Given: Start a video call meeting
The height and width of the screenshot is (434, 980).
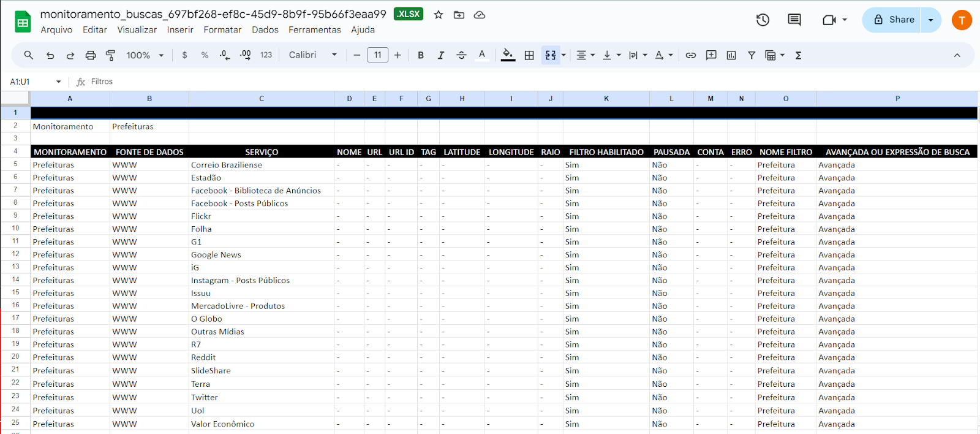Looking at the screenshot, I should 834,20.
